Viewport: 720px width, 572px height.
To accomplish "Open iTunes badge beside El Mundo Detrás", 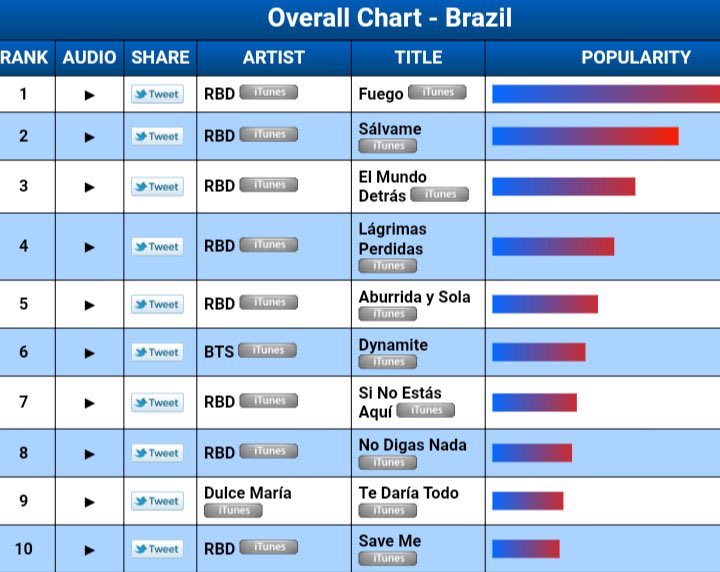I will click(x=439, y=194).
